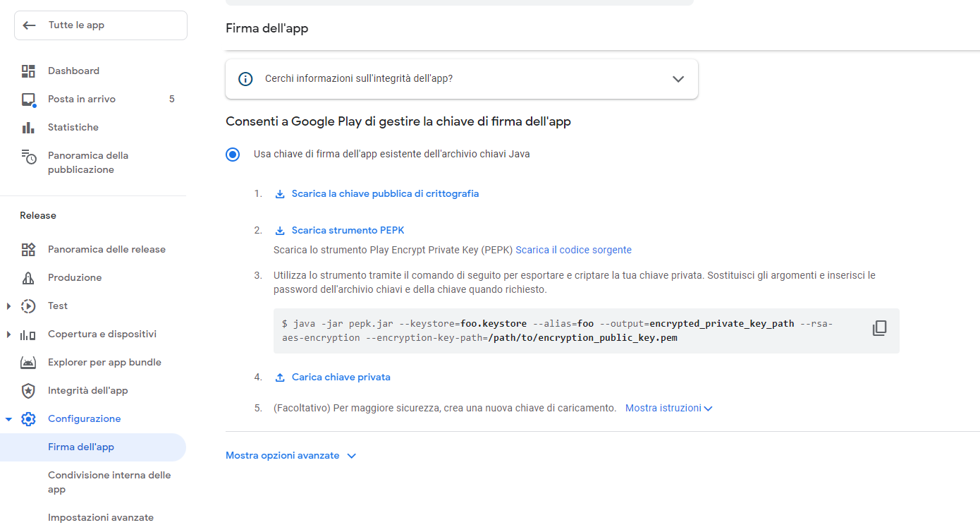980x525 pixels.
Task: Click the copy command icon
Action: point(879,328)
